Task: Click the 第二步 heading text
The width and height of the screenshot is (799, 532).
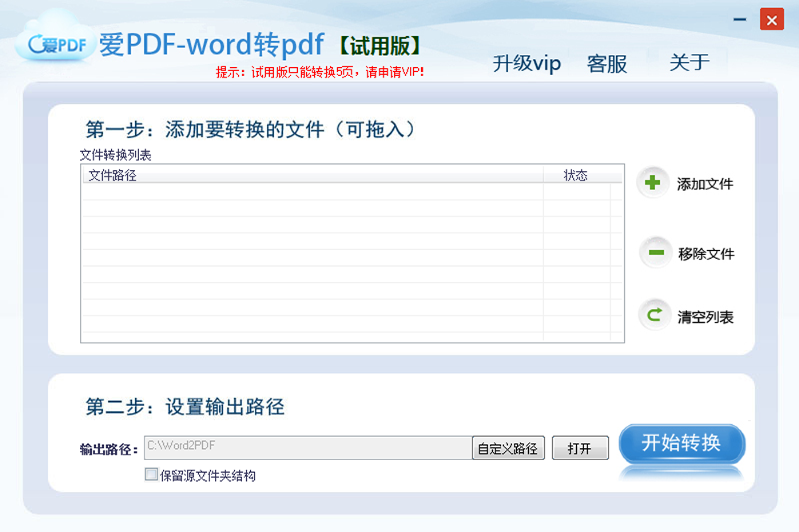Action: pyautogui.click(x=185, y=406)
